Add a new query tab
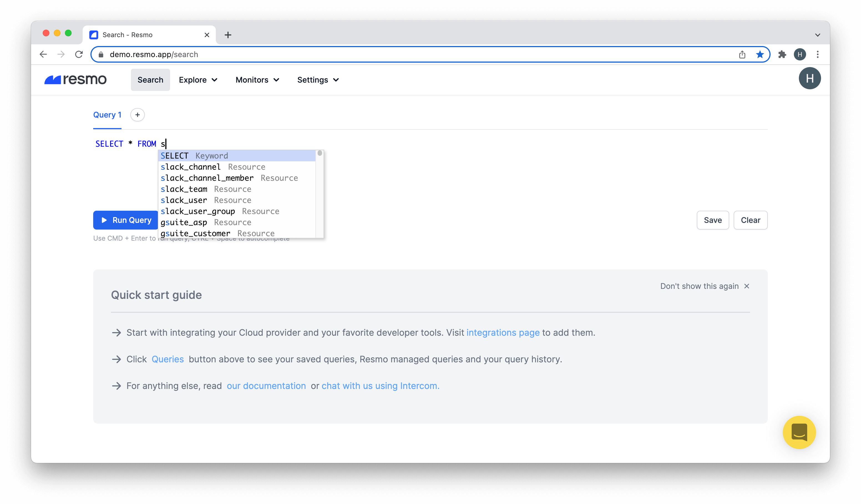This screenshot has width=861, height=504. coord(137,115)
